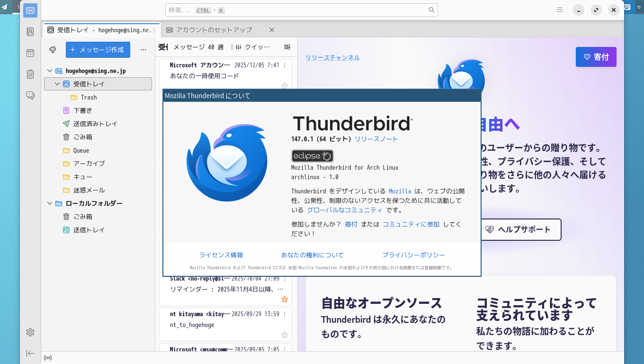Open Settings via the gear icon
644x364 pixels.
(30, 332)
